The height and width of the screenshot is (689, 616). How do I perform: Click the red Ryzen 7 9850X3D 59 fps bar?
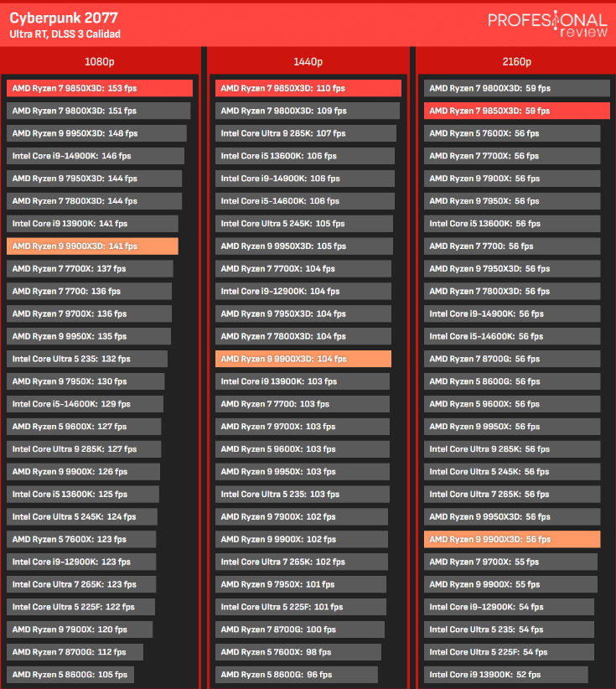(x=516, y=111)
